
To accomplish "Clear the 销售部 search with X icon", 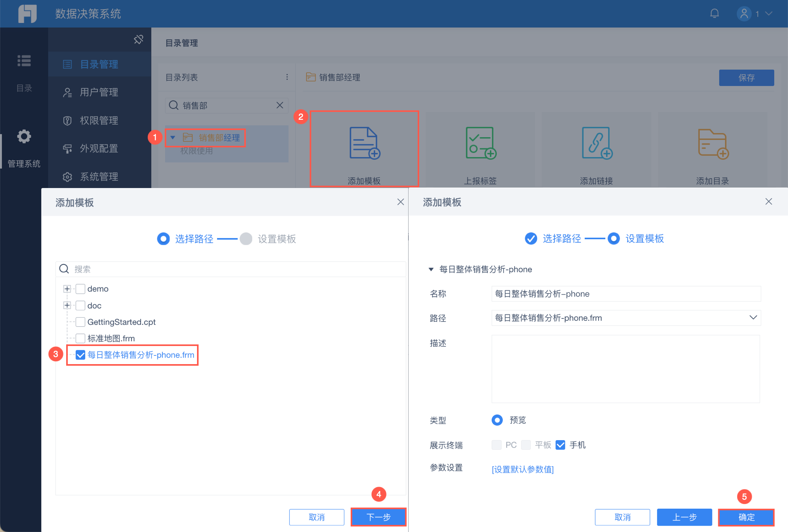I will (280, 105).
